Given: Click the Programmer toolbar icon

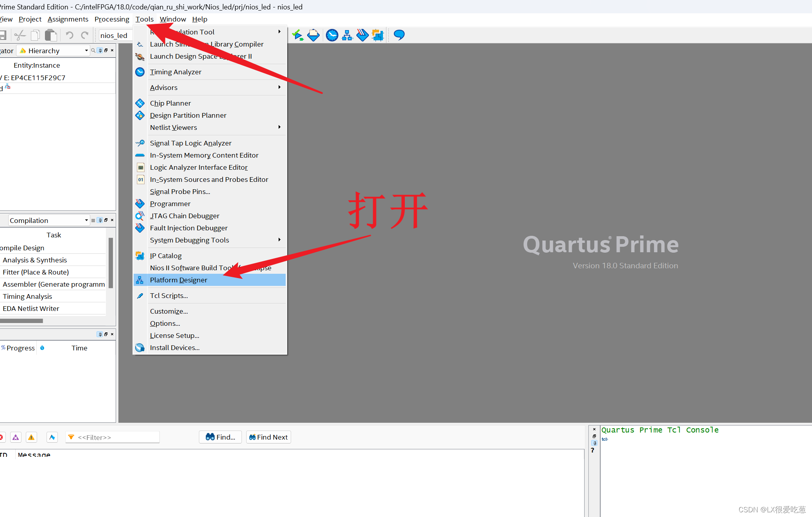Looking at the screenshot, I should click(362, 35).
